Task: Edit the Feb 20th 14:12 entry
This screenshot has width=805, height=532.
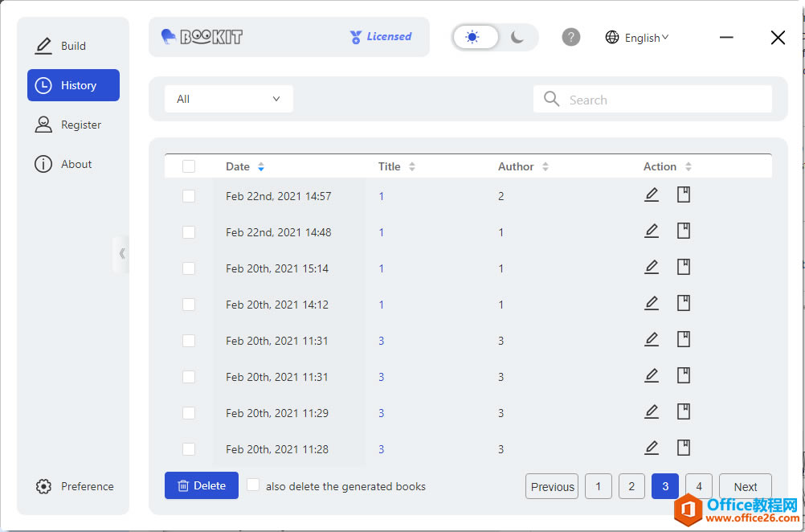Action: point(652,304)
